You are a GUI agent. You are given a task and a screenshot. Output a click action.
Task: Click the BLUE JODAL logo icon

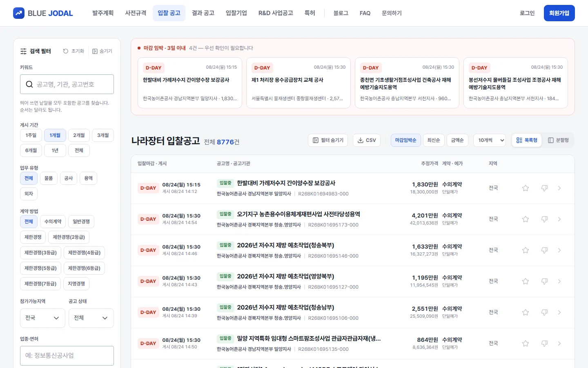[19, 13]
